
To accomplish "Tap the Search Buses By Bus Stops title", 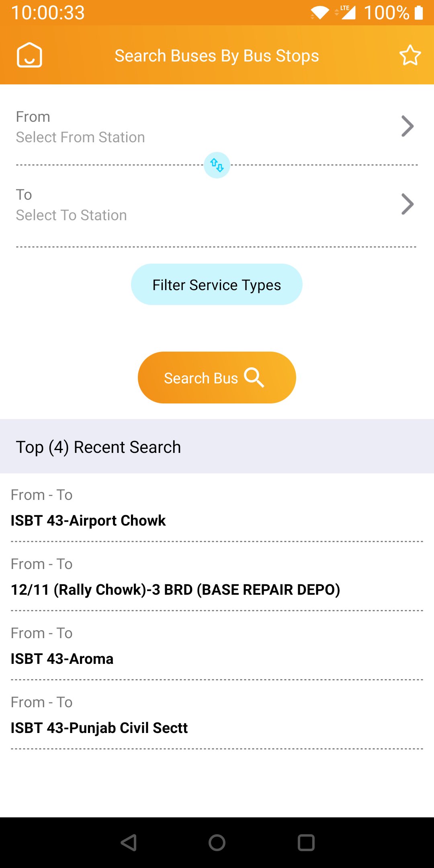I will [x=217, y=56].
